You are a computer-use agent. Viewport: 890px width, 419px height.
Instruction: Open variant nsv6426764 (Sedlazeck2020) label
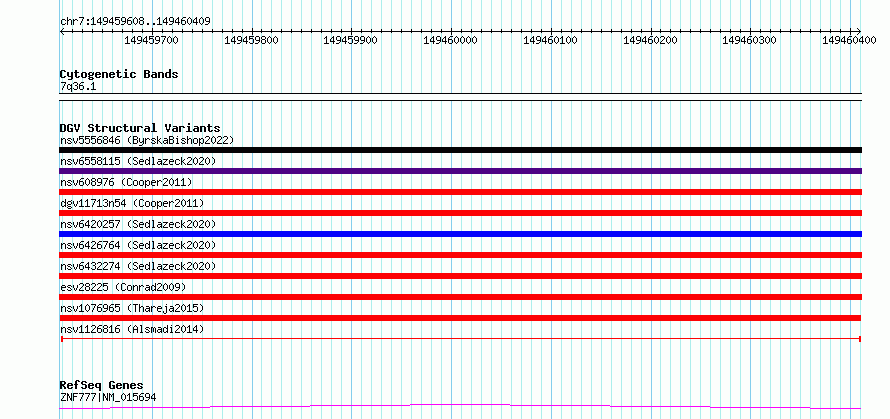(138, 245)
